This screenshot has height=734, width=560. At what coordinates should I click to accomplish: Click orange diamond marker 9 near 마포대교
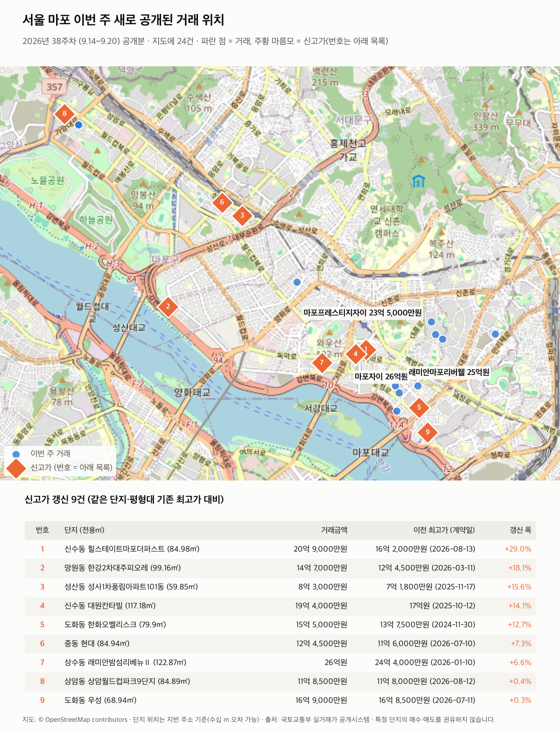(x=427, y=432)
